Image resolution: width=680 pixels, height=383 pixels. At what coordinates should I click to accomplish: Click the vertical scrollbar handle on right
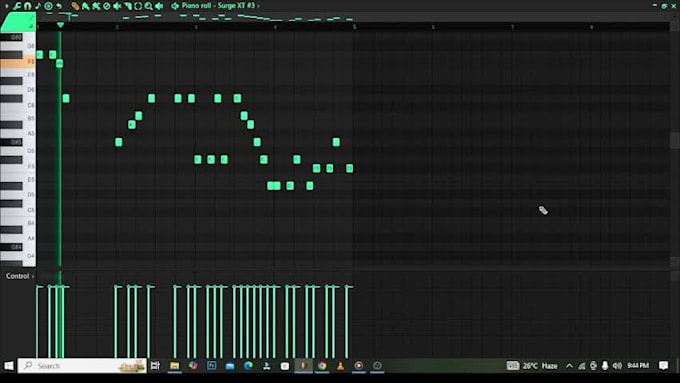(x=675, y=140)
